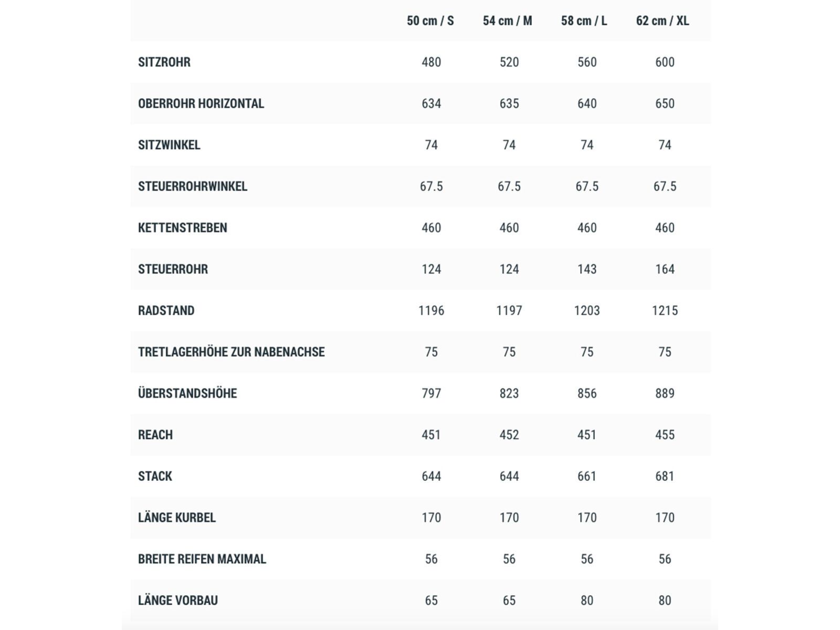The image size is (840, 630).
Task: Select the SITZROHR row label
Action: point(164,62)
